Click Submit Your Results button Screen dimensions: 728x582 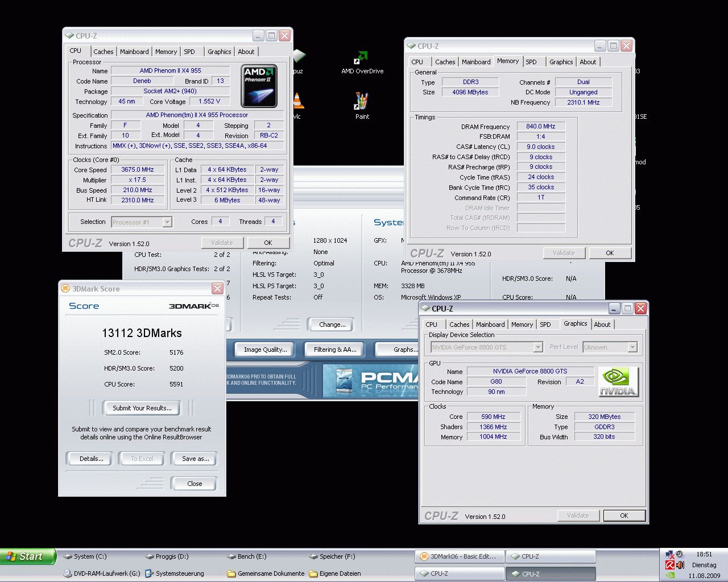click(x=142, y=408)
